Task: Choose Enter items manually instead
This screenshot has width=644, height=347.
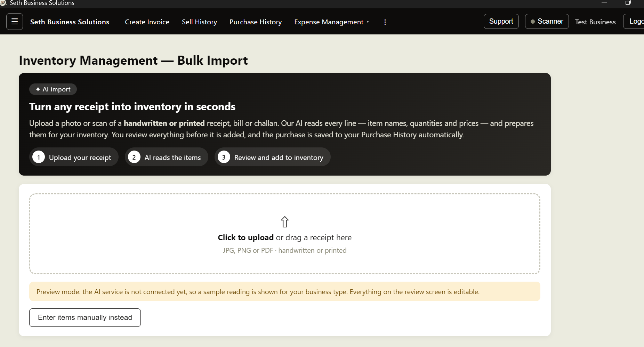Action: point(85,317)
